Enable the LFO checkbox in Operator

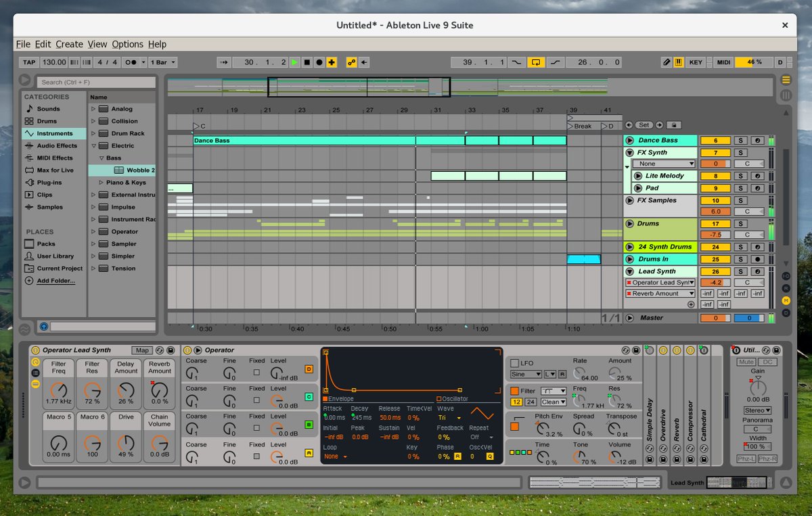click(514, 363)
